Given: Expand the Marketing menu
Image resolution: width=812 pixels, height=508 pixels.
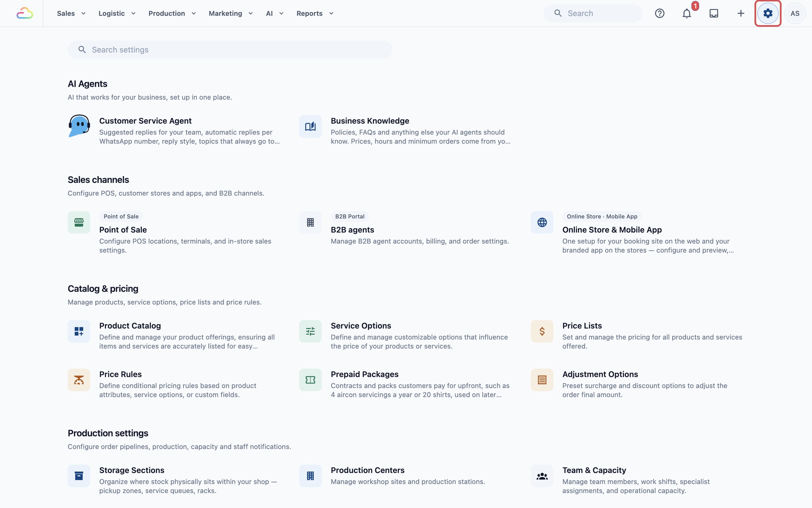Looking at the screenshot, I should [231, 14].
